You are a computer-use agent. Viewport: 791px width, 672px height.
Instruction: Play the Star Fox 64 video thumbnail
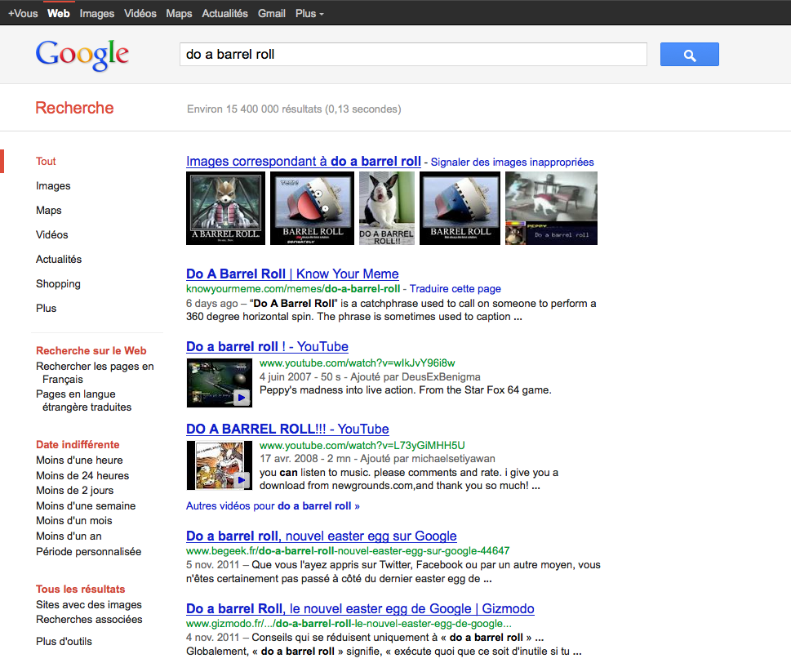point(220,383)
